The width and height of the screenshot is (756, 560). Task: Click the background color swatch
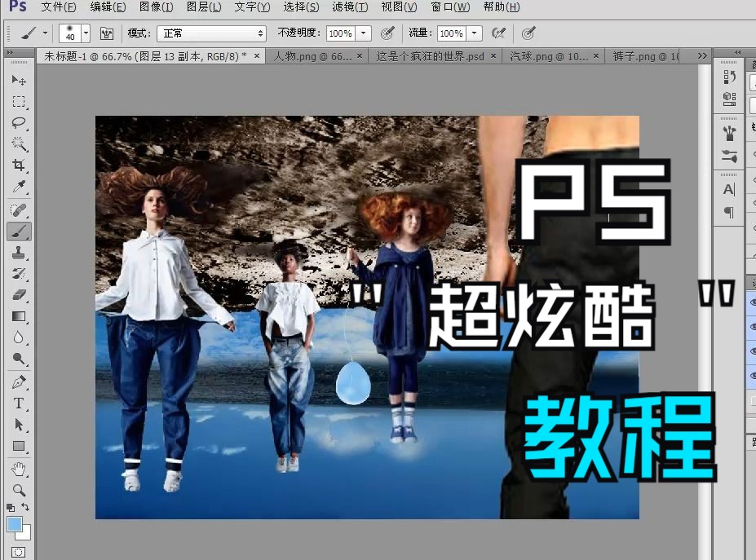coord(25,534)
